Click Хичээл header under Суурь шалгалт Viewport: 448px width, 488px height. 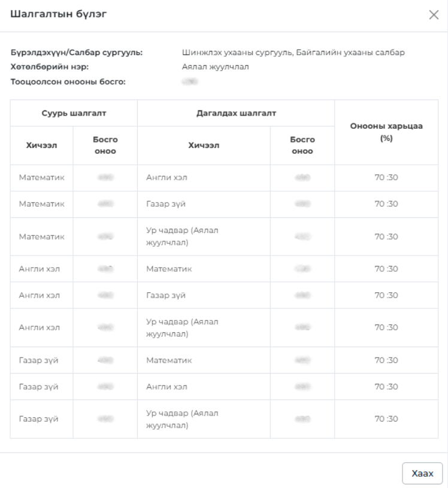[41, 146]
